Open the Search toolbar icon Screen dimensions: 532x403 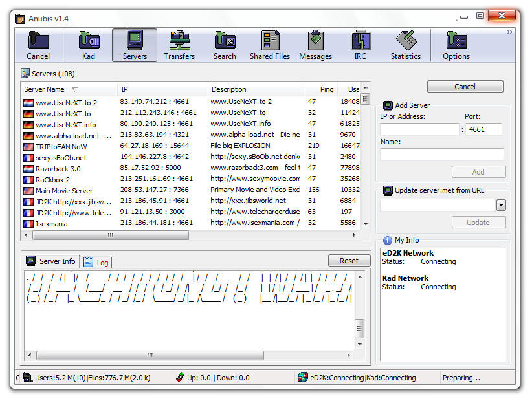point(225,45)
